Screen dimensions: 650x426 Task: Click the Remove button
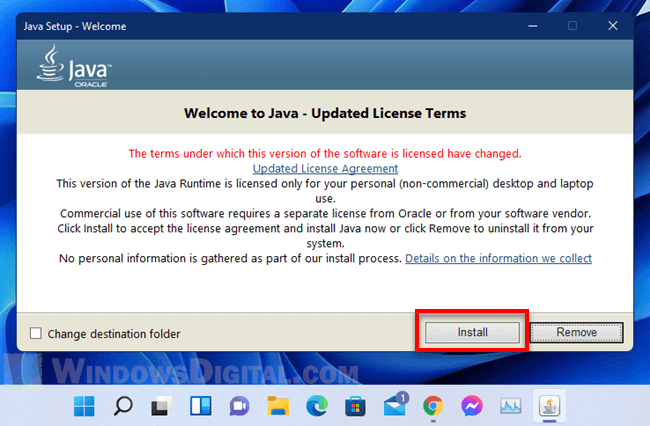tap(576, 332)
